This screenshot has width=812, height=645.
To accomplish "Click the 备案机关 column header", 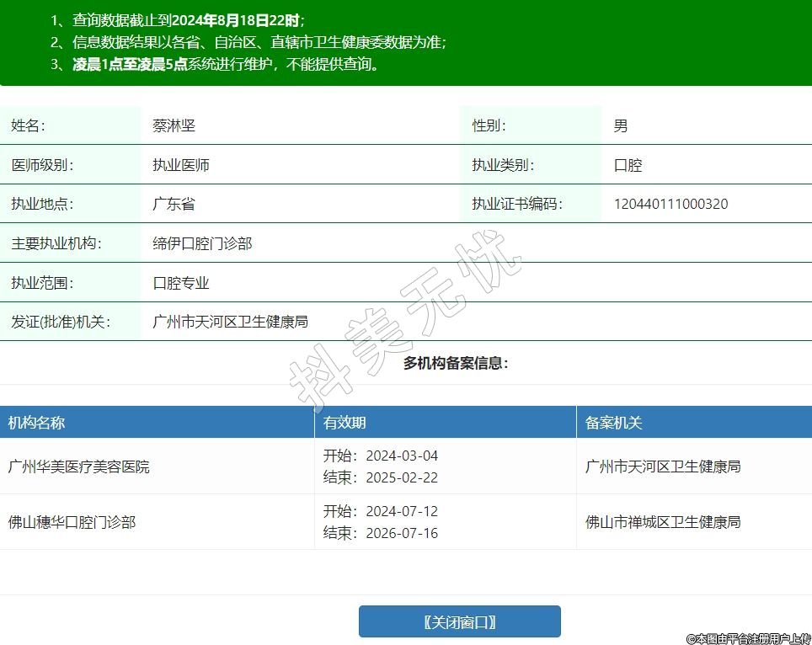I will tap(613, 423).
